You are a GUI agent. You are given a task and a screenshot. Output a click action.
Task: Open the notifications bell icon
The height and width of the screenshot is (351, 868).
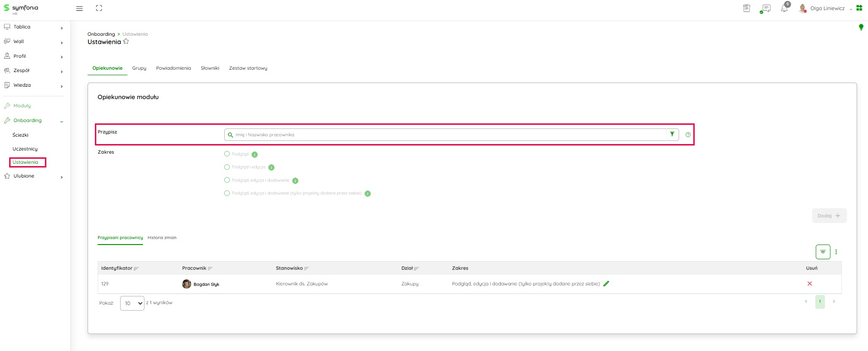(785, 8)
